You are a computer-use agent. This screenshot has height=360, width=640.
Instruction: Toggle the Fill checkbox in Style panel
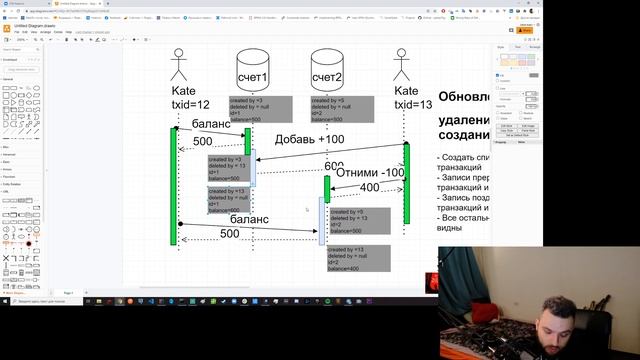click(x=498, y=76)
